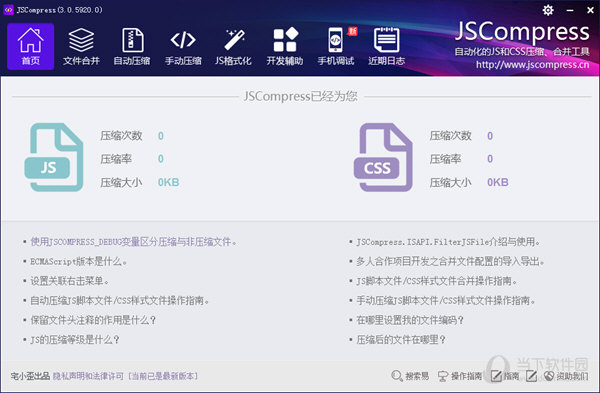Open the 操作指南 operation guide icon
Viewport: 600px width, 393px height.
coord(443,376)
